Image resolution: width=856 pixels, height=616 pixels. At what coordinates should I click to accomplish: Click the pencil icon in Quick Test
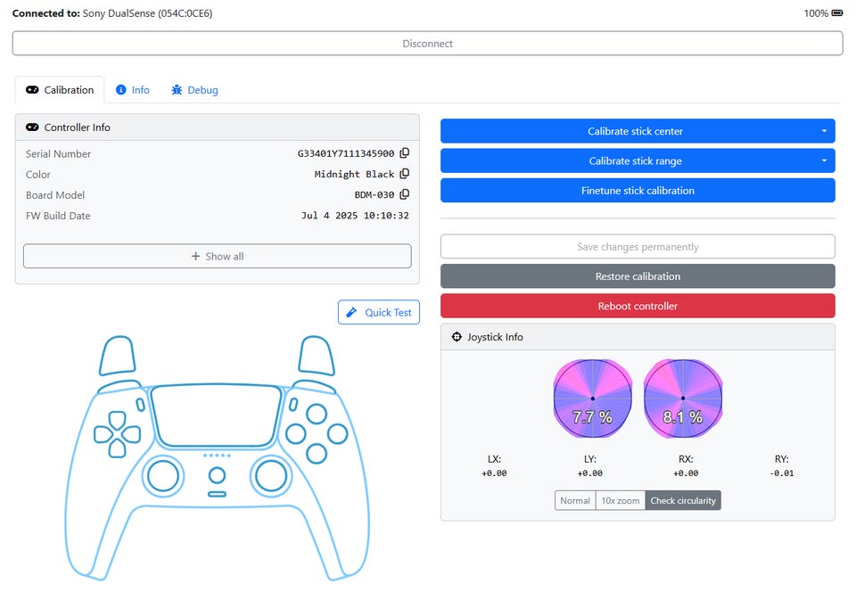[x=351, y=312]
